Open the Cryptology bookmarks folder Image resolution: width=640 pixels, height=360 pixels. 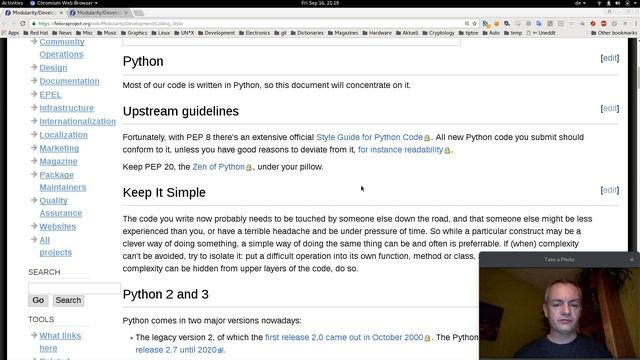click(439, 33)
